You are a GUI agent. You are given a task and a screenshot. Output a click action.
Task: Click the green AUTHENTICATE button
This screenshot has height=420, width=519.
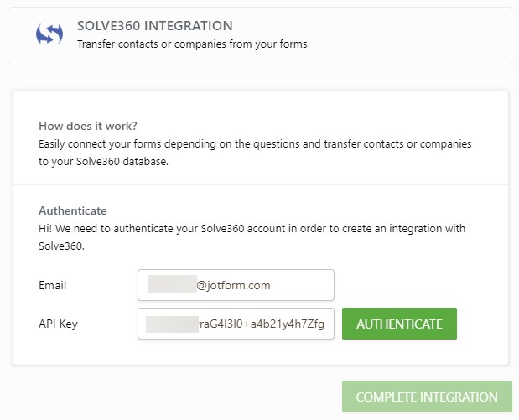click(x=399, y=324)
